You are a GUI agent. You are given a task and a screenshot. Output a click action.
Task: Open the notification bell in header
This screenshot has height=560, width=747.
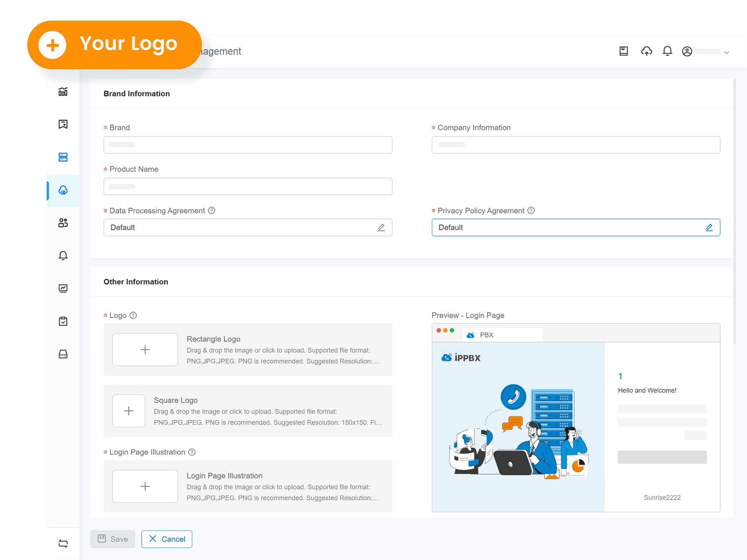click(668, 51)
